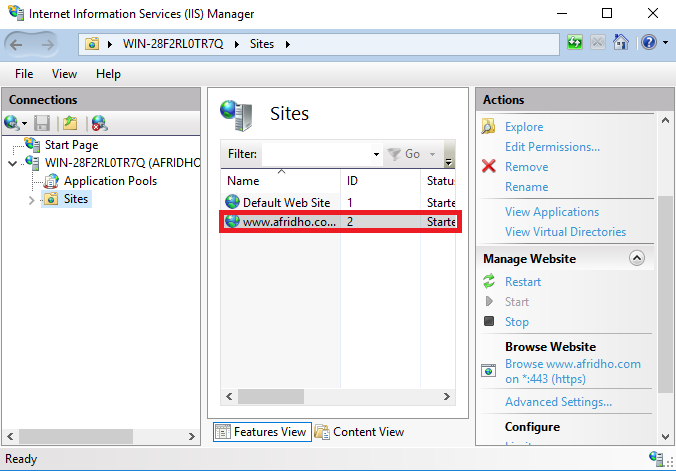Go to Home via the house icon
The width and height of the screenshot is (676, 471).
click(x=621, y=43)
